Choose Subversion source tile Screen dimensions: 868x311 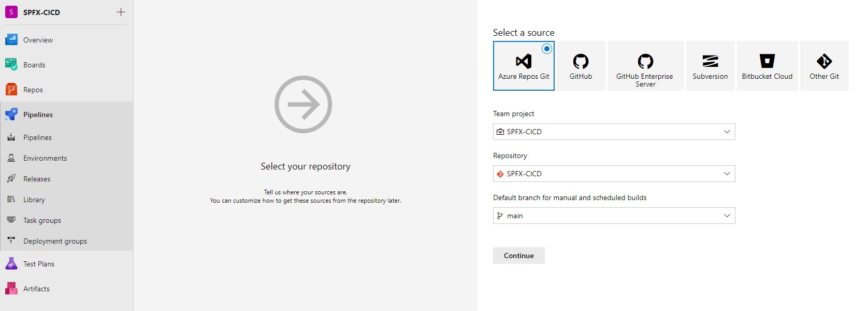click(x=710, y=66)
